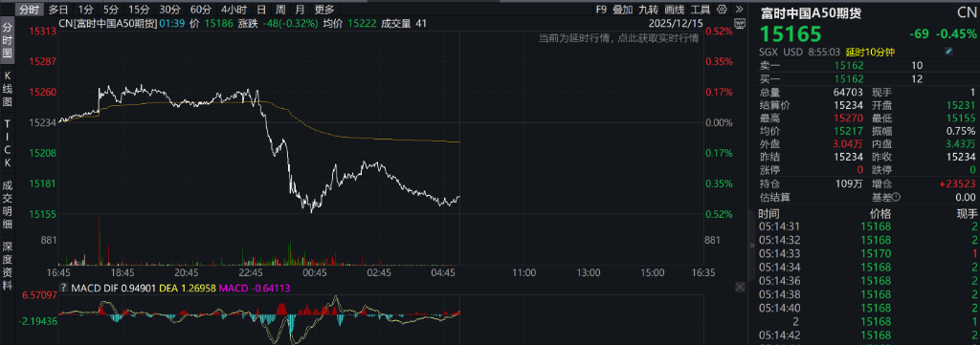Click the 22:45 time axis label

[251, 272]
